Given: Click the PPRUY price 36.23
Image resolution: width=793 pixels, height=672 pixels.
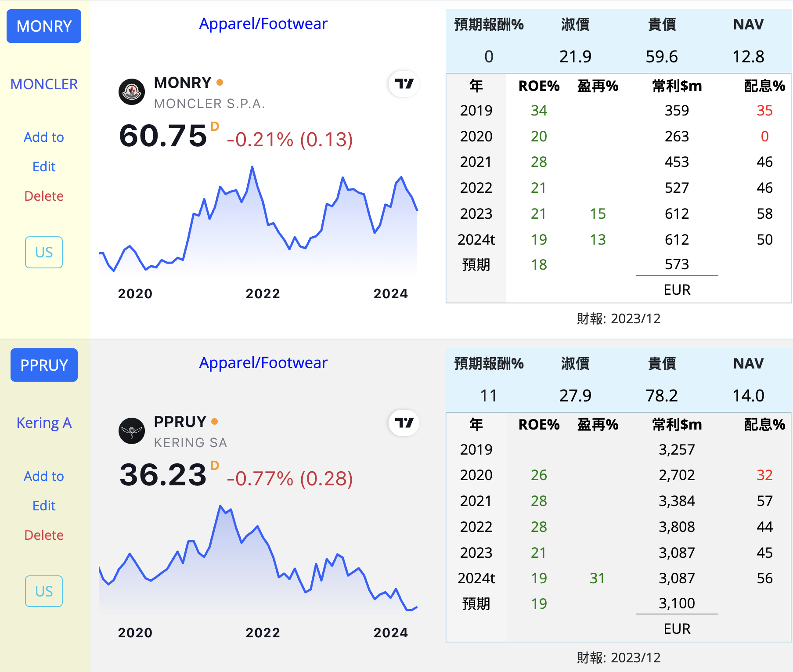Looking at the screenshot, I should [163, 475].
